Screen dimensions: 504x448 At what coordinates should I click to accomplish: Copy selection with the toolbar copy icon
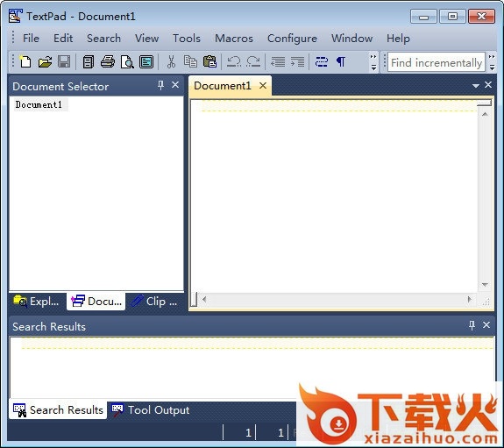click(190, 61)
